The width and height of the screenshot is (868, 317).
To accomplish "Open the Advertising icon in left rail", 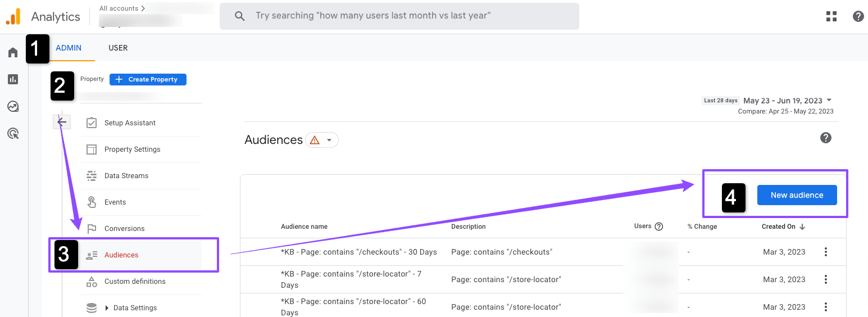I will point(13,133).
